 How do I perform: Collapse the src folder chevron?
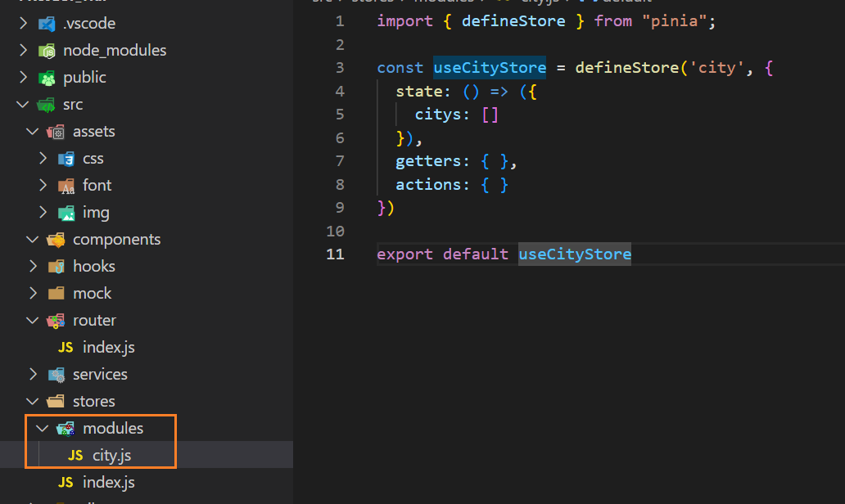tap(23, 105)
